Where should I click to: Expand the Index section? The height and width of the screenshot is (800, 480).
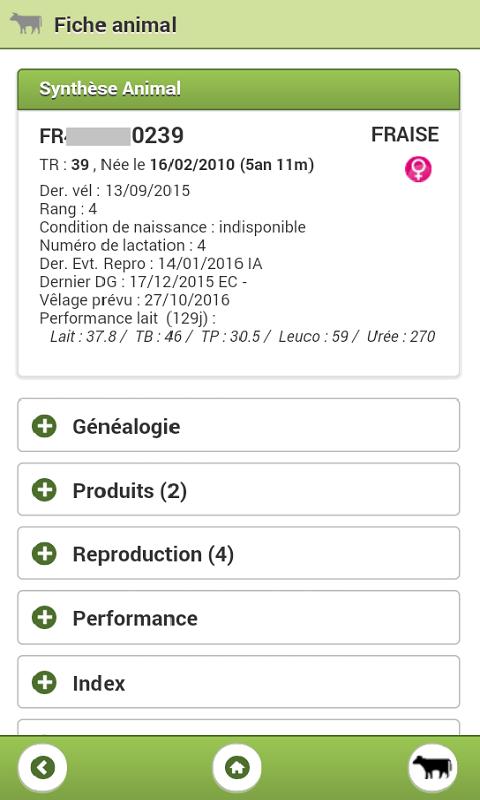click(x=239, y=682)
